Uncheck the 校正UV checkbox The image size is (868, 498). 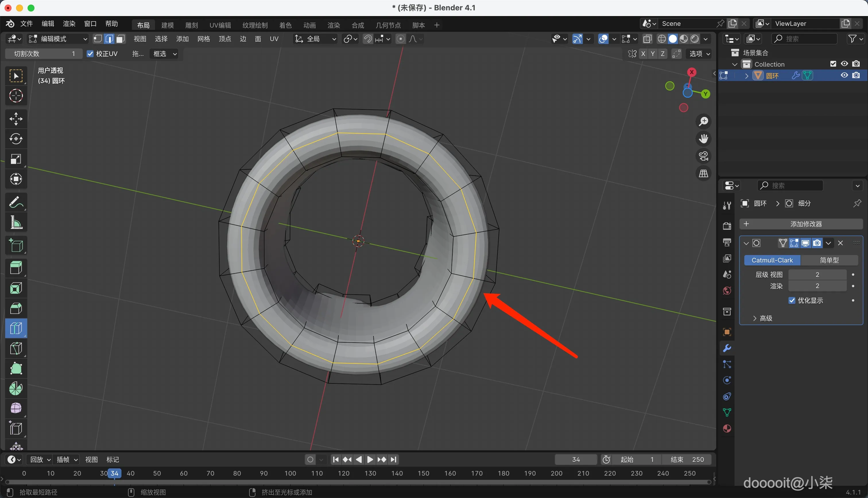(x=90, y=54)
